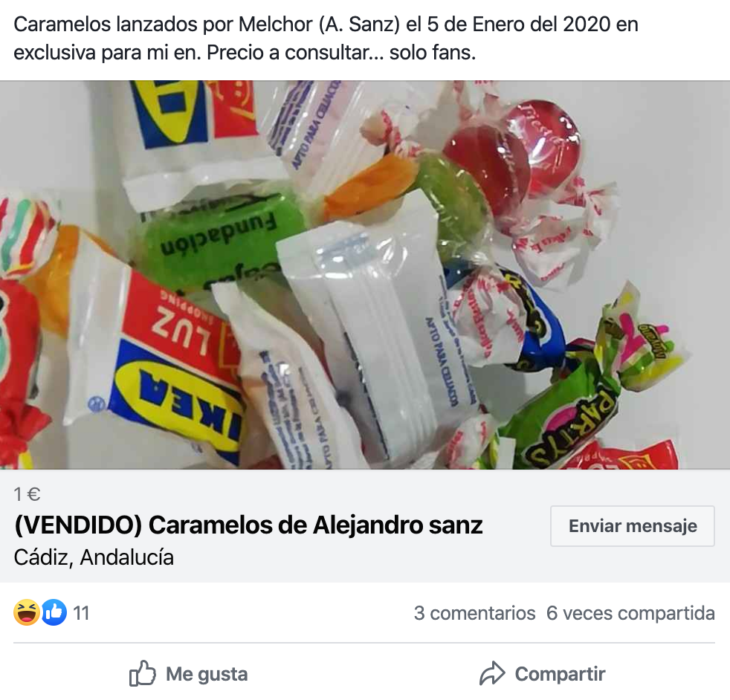Click the blue thumbs-up reaction icon
This screenshot has width=730, height=700.
54,612
